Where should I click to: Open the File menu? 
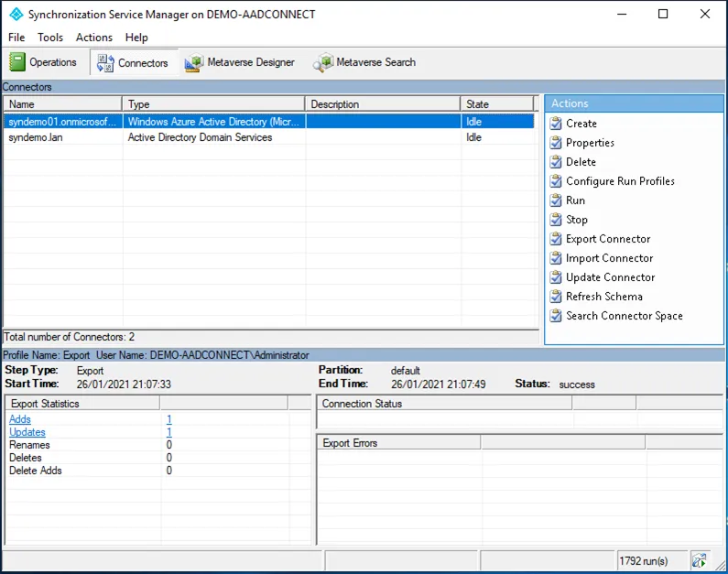pyautogui.click(x=16, y=38)
